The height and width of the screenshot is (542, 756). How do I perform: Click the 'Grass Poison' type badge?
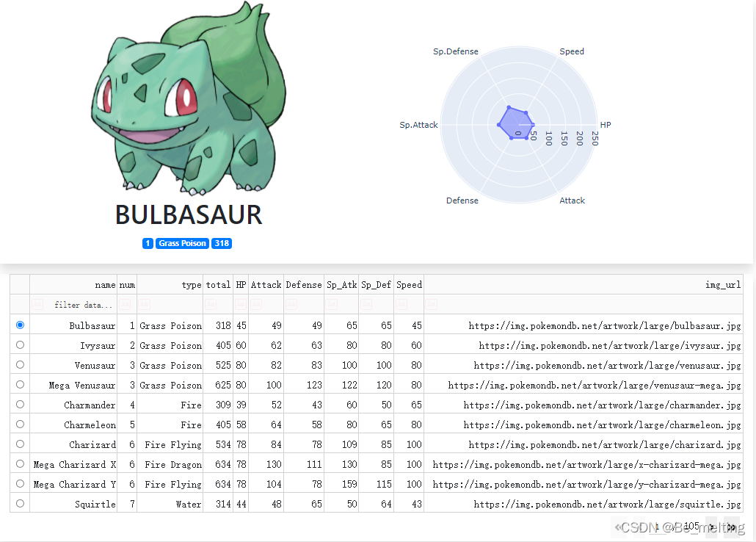coord(182,243)
